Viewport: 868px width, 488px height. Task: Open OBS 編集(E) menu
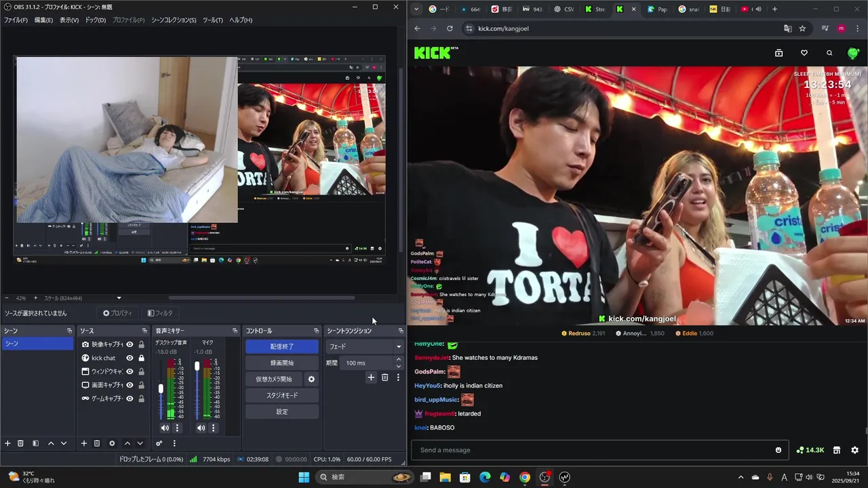pos(43,20)
